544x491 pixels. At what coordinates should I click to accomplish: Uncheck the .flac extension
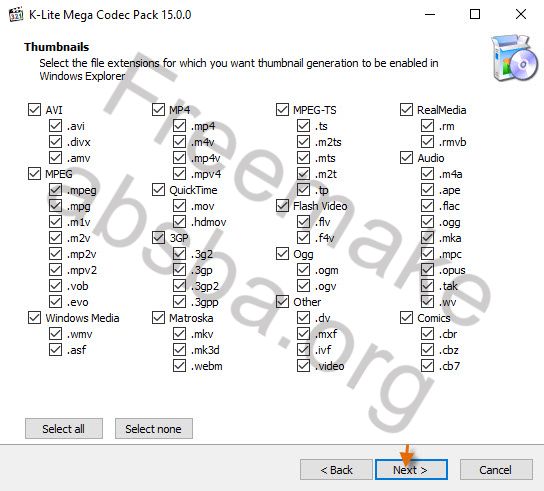(427, 205)
